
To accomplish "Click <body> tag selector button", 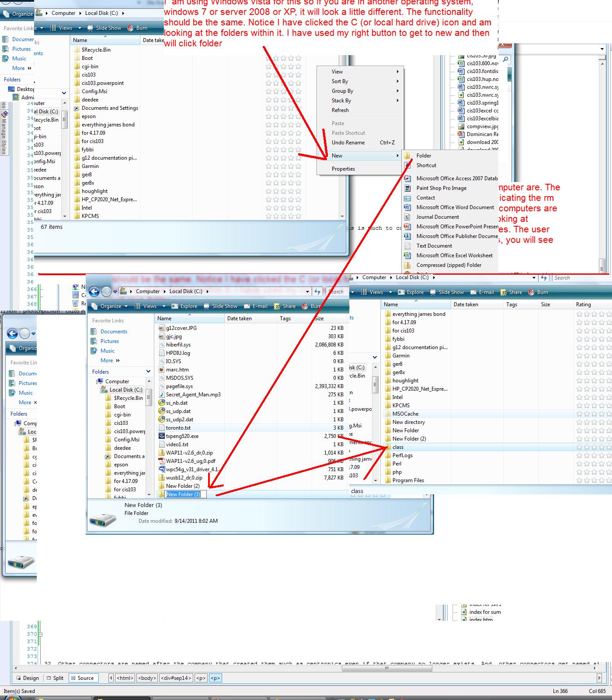I will [x=147, y=678].
